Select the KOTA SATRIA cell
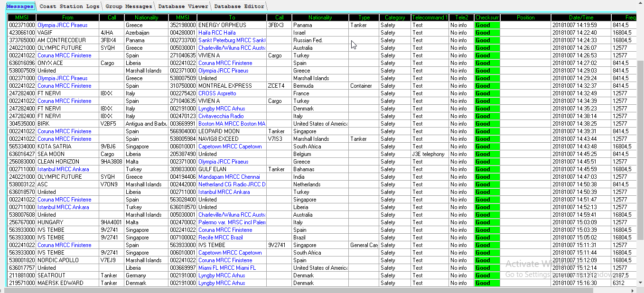The height and width of the screenshot is (293, 644). pyautogui.click(x=68, y=146)
